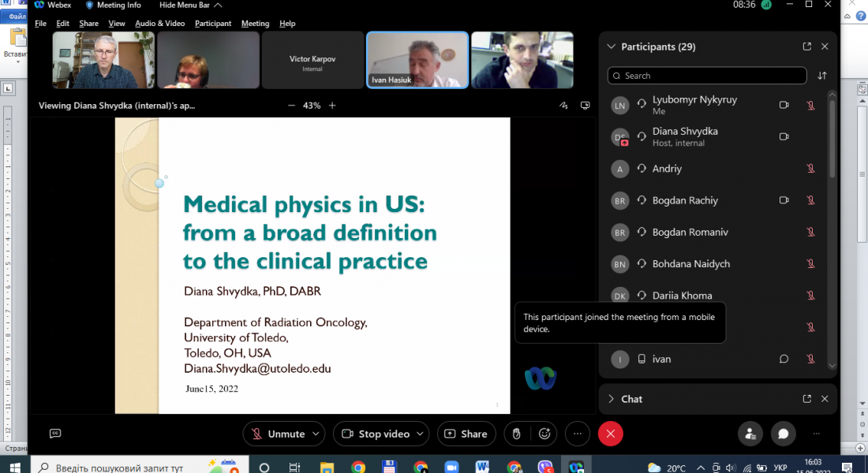
Task: Toggle the participants panel button
Action: tap(750, 434)
